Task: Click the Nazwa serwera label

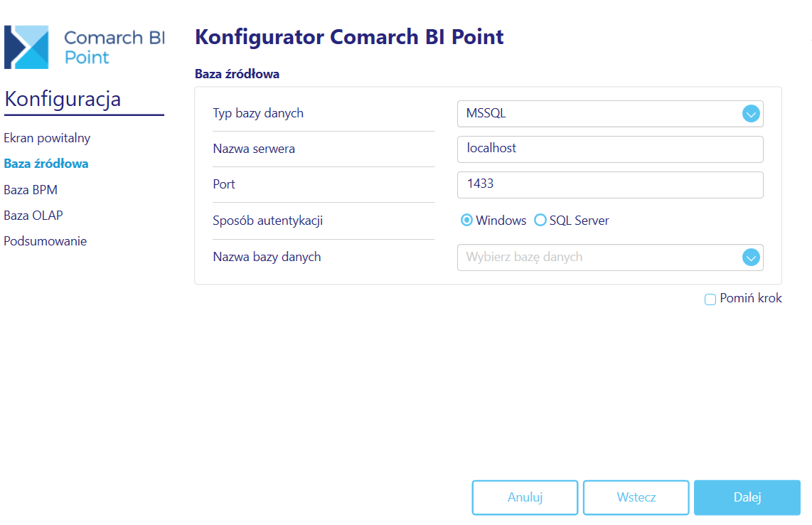Action: pyautogui.click(x=254, y=149)
